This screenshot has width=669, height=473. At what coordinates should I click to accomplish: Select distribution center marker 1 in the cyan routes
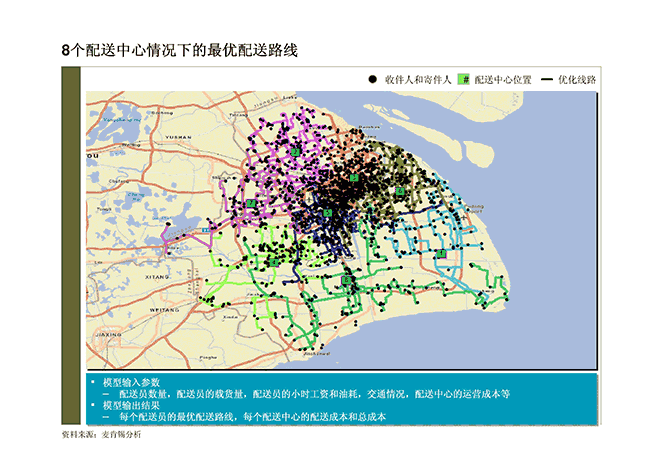(441, 253)
